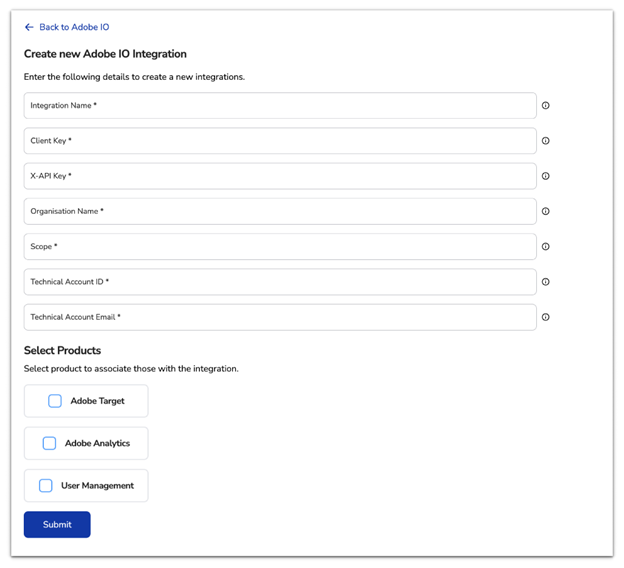This screenshot has width=624, height=568.
Task: Enable the Adobe Target checkbox
Action: click(x=55, y=401)
